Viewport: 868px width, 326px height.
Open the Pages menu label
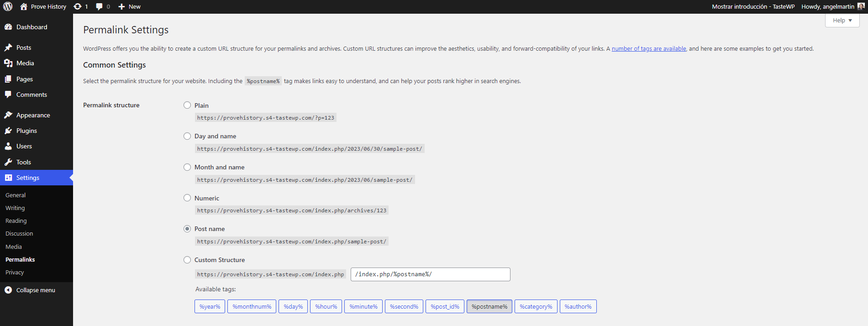[x=25, y=79]
